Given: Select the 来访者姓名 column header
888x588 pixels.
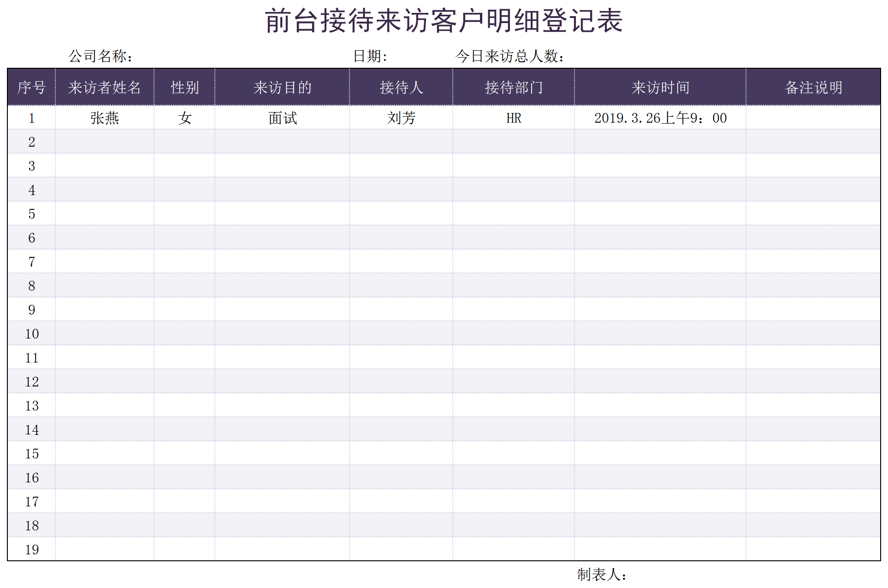Looking at the screenshot, I should pyautogui.click(x=105, y=87).
